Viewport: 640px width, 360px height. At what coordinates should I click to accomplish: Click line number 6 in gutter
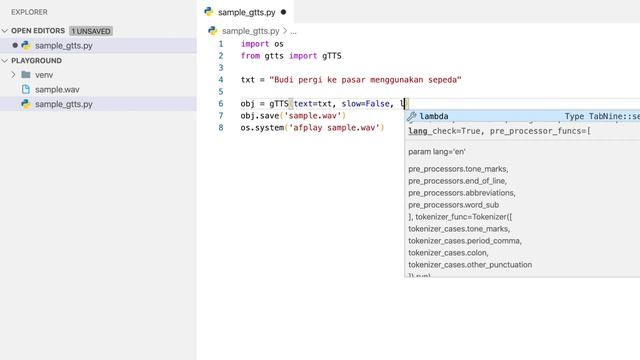(x=221, y=104)
